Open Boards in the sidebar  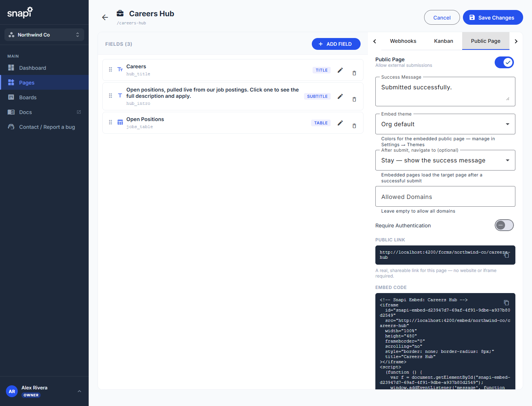pyautogui.click(x=44, y=97)
